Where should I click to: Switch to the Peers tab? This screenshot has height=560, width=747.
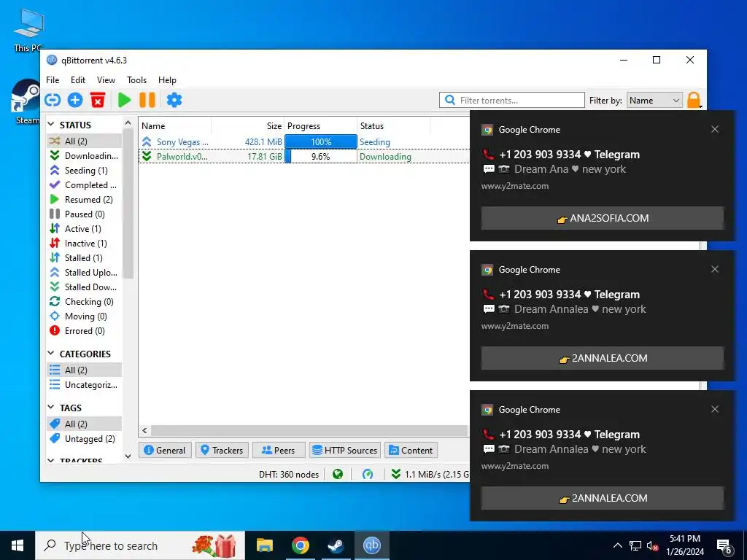[279, 450]
